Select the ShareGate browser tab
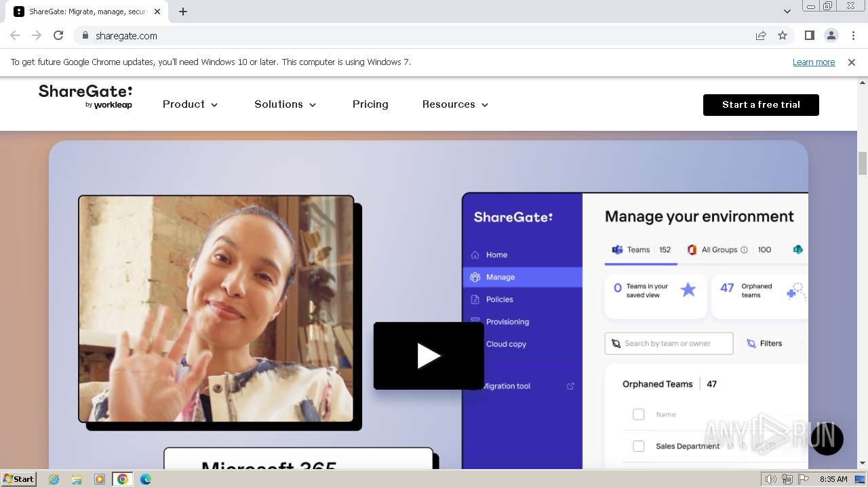Viewport: 868px width, 488px height. (87, 12)
